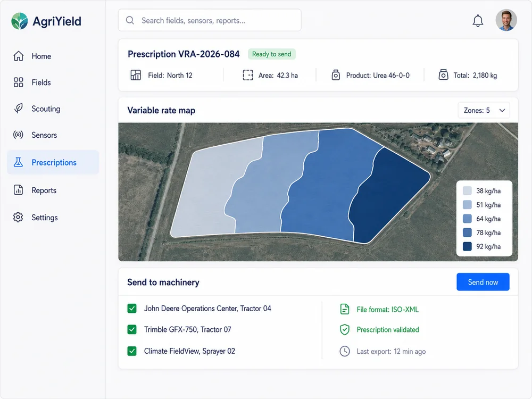
Task: Click the 51 kg/ha legend swatch
Action: [467, 205]
